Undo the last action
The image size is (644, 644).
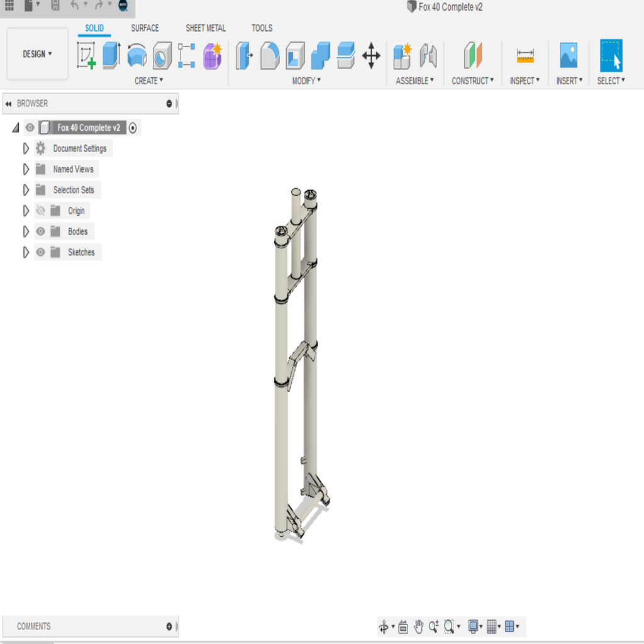(x=74, y=5)
